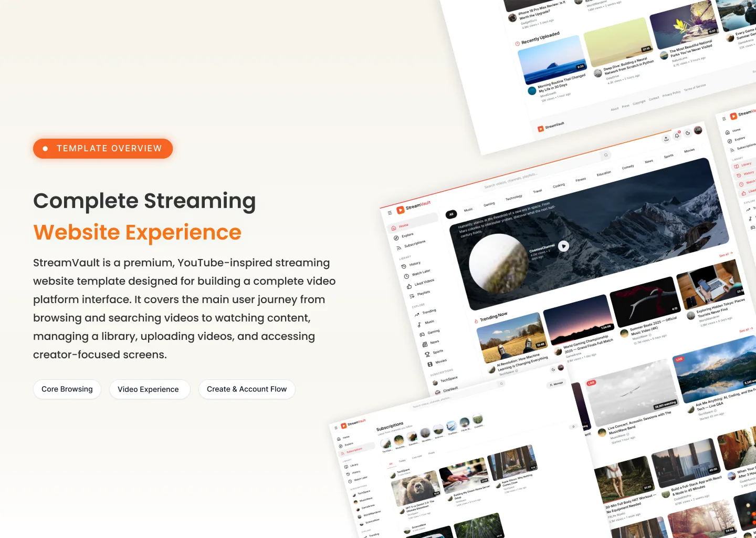Screen dimensions: 756x538
Task: Select the Comedy category chip
Action: pos(628,167)
